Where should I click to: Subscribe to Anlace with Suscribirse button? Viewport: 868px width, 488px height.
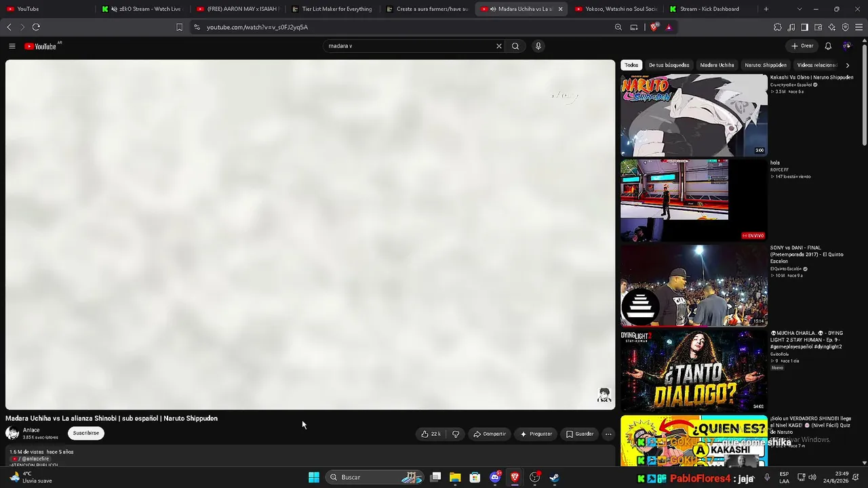[x=86, y=433]
